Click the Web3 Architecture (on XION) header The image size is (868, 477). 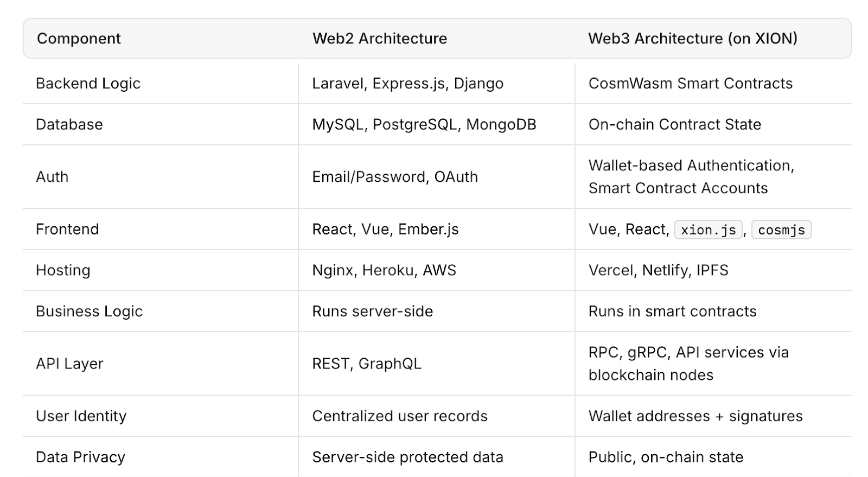click(x=693, y=39)
